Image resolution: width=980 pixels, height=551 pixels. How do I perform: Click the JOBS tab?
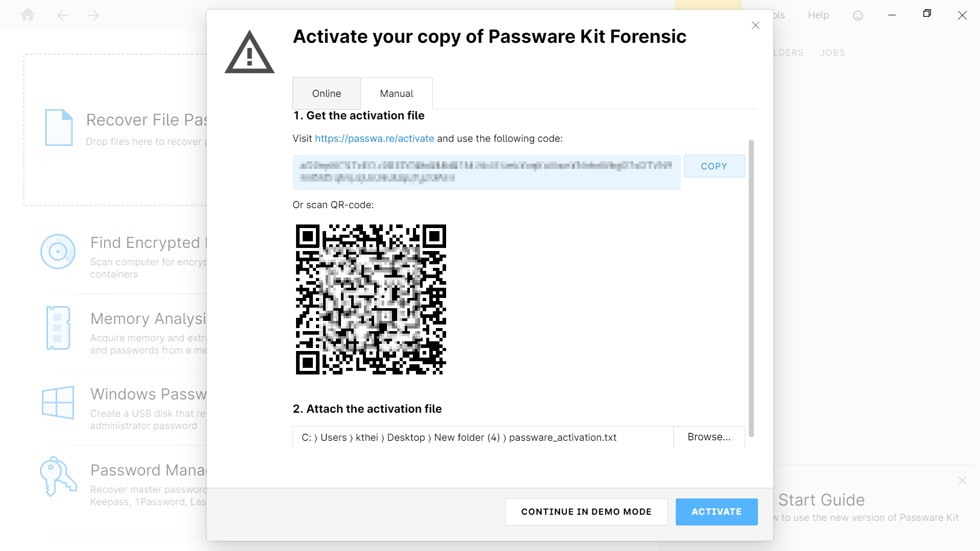[x=832, y=52]
